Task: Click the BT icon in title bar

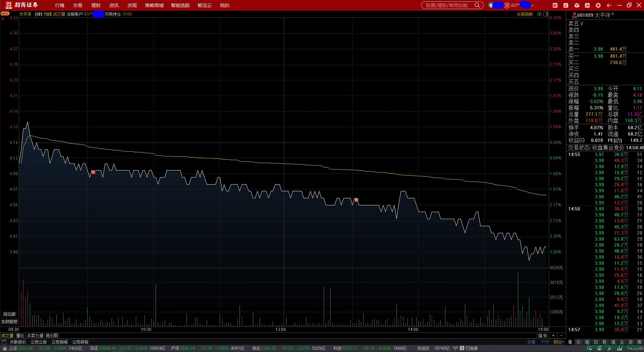Action: (x=555, y=5)
